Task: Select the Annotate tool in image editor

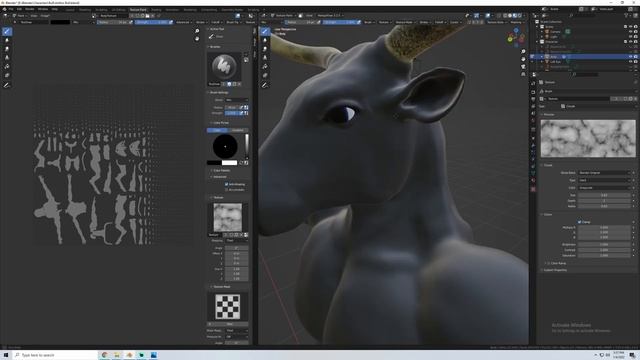Action: (x=7, y=85)
